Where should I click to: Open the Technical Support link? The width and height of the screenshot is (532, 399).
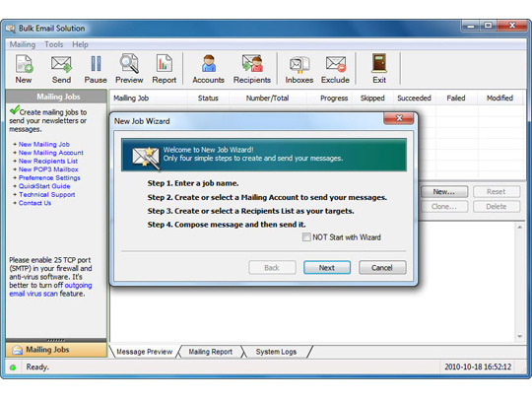click(x=47, y=195)
